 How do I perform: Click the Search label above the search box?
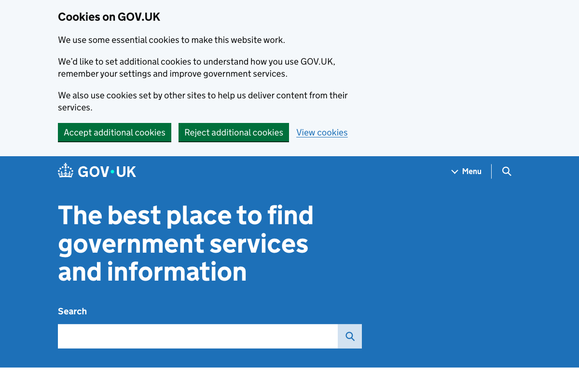coord(72,311)
